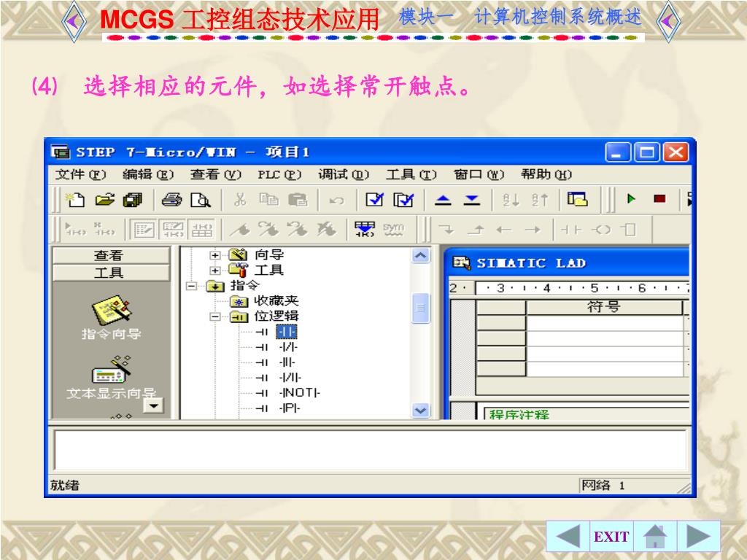Click the 程序注释 comment field
Screen dimensions: 747x560
click(x=586, y=413)
